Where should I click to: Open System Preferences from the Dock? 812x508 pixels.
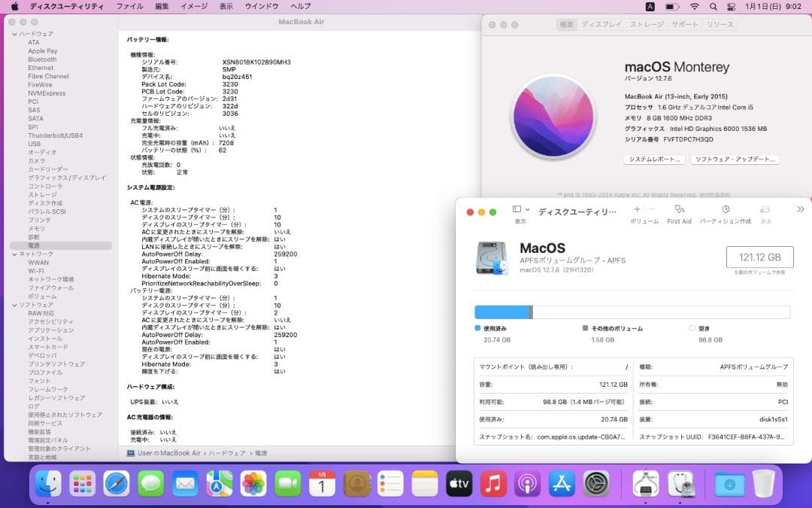coord(596,484)
